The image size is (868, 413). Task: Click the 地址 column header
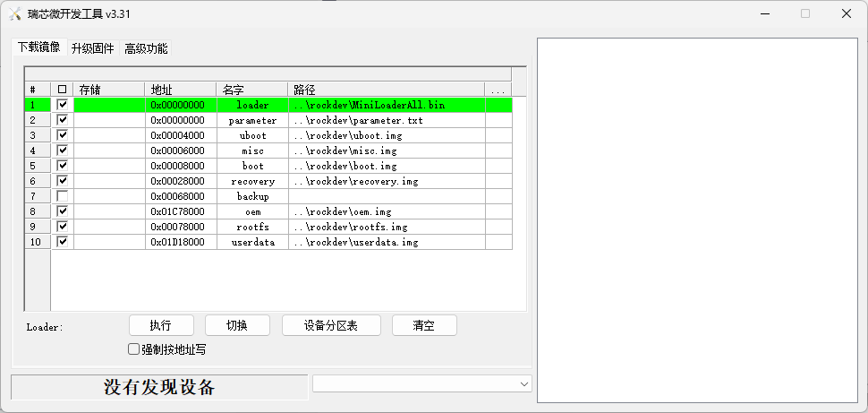tap(181, 90)
